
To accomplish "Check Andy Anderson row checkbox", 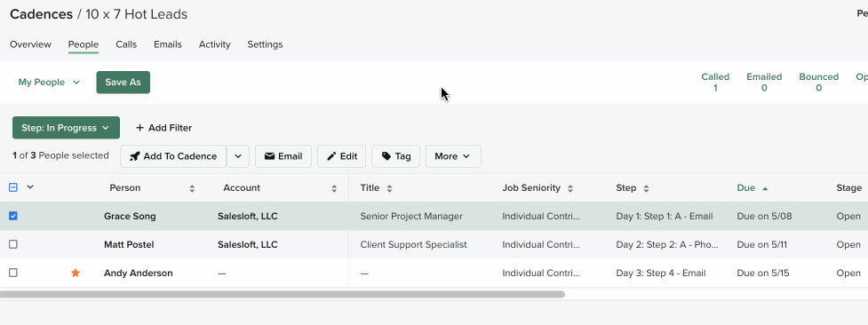I will click(13, 273).
